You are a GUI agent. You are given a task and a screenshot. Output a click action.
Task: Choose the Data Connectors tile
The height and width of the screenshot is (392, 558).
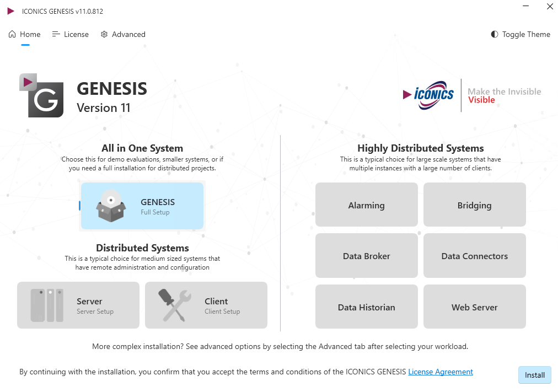pos(475,256)
